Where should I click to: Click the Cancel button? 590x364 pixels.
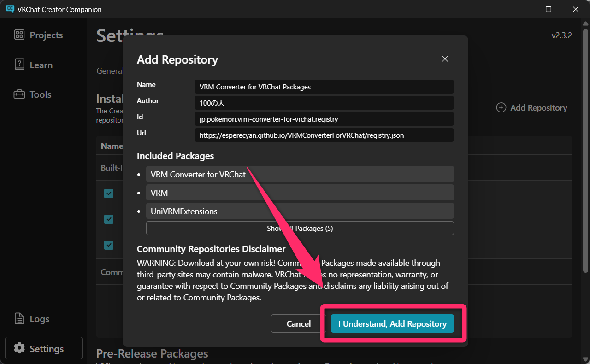[299, 323]
